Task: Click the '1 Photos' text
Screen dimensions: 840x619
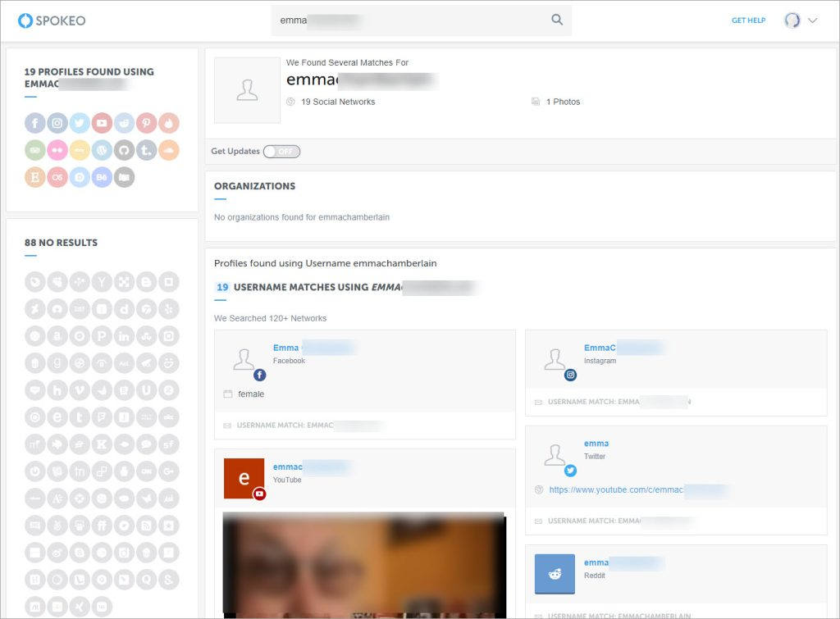Action: coord(563,102)
